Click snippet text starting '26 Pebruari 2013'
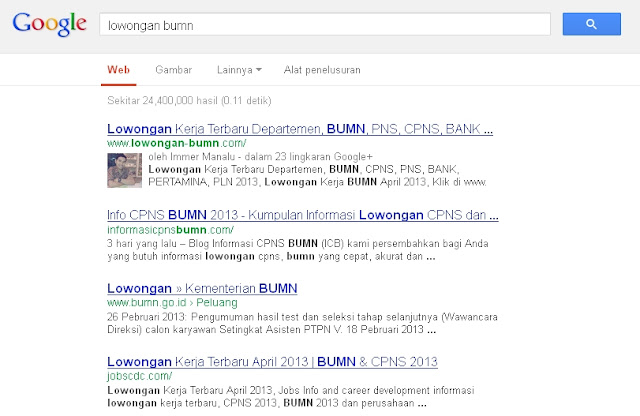 302,323
